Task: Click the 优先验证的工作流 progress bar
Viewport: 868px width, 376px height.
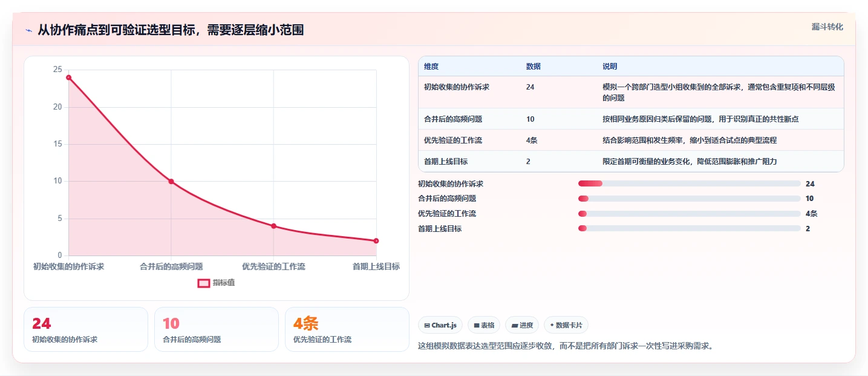Action: 690,214
